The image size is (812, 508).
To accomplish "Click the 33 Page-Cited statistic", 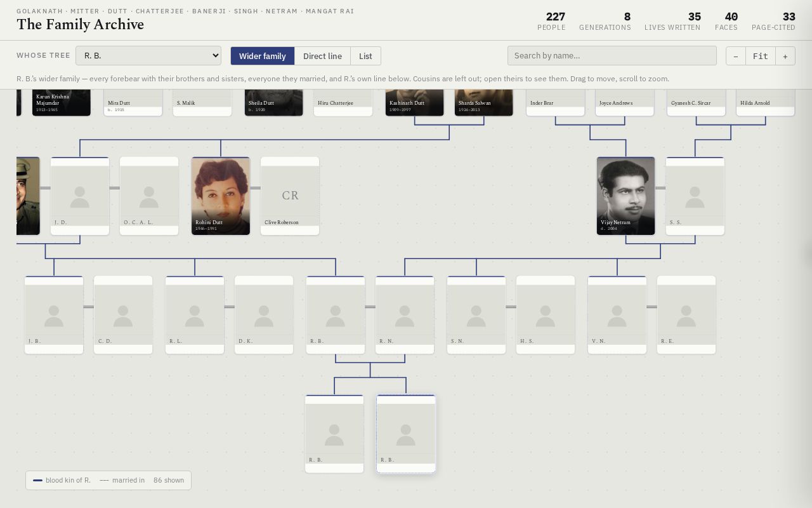I will pos(773,21).
